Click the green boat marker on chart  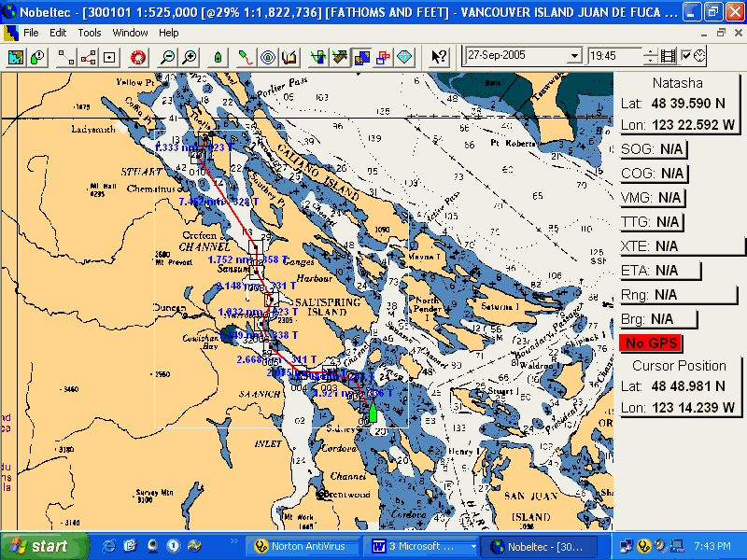tap(373, 411)
